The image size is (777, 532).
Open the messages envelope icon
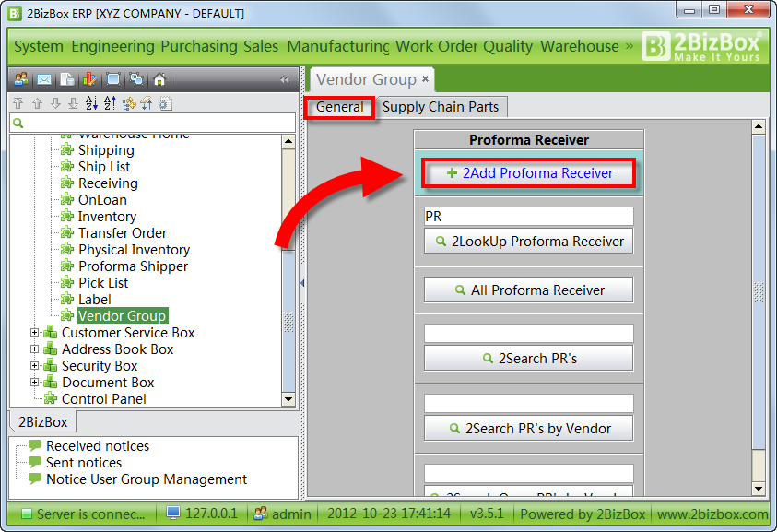tap(44, 80)
